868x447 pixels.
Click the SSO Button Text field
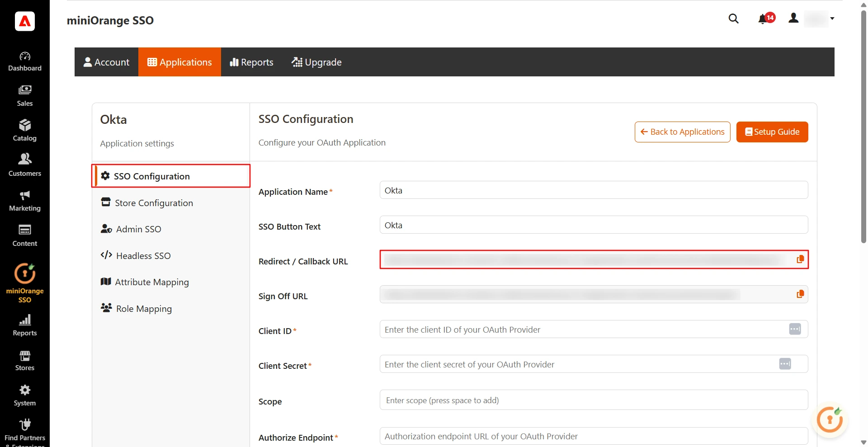594,225
